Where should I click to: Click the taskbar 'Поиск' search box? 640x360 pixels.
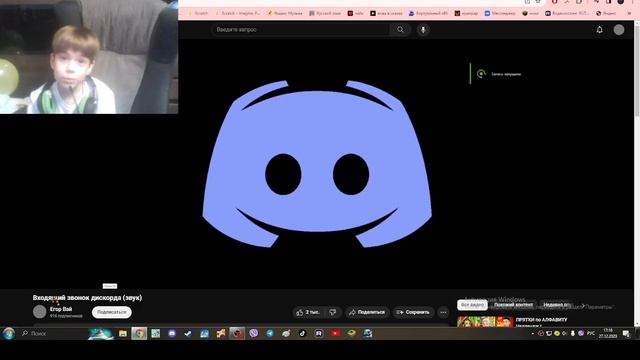pyautogui.click(x=53, y=333)
